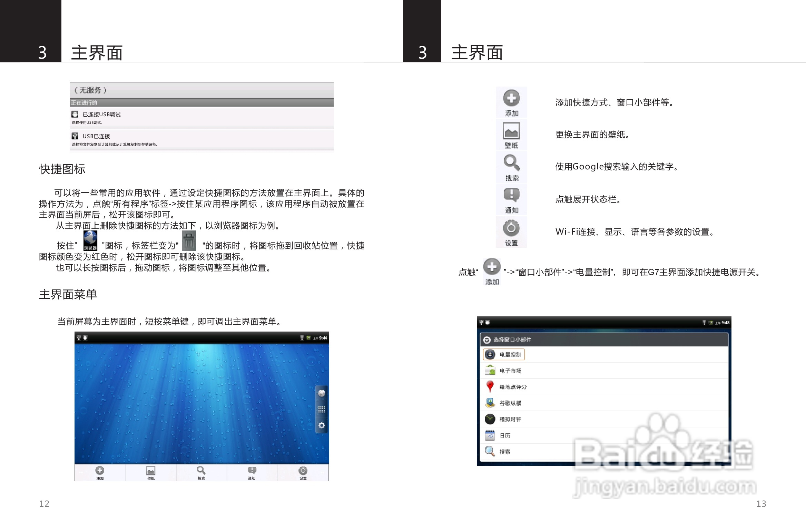Screen dimensions: 806x532
Task: Click the large 添加 plus icon in legend
Action: tap(511, 99)
